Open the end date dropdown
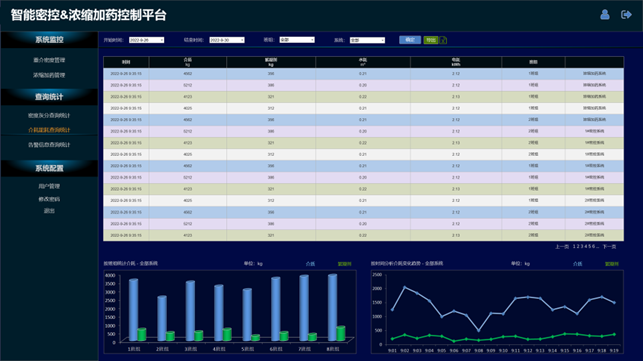This screenshot has height=361, width=643. click(227, 40)
